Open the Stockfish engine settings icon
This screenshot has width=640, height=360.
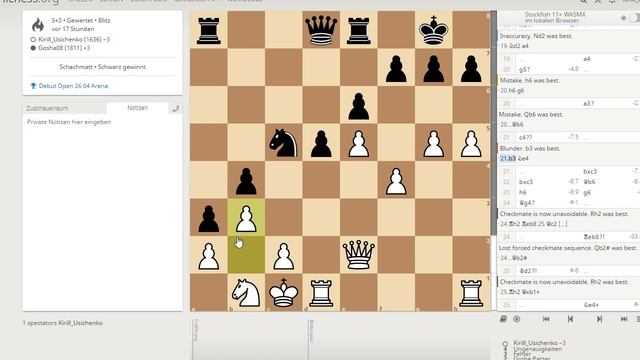(x=623, y=18)
